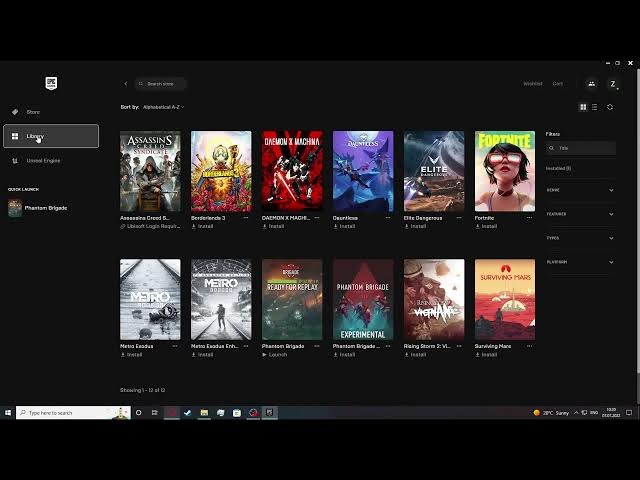The image size is (640, 480).
Task: Open Cortana circle on taskbar
Action: pyautogui.click(x=138, y=413)
